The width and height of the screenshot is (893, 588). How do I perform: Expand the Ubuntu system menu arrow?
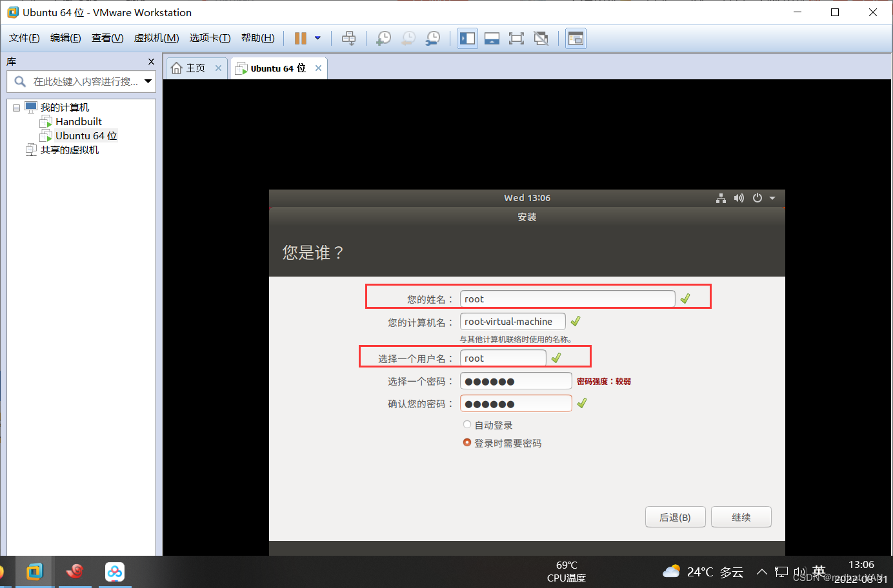[772, 198]
